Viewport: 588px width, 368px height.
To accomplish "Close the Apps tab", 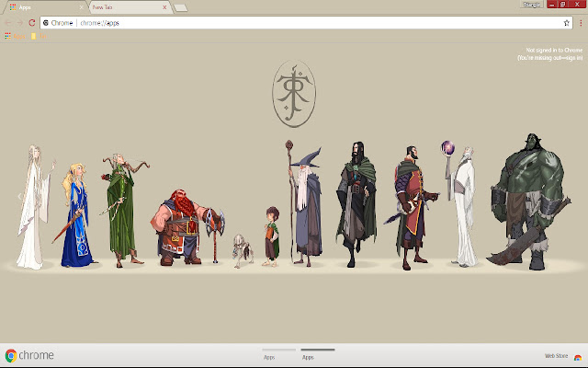I will pos(82,7).
